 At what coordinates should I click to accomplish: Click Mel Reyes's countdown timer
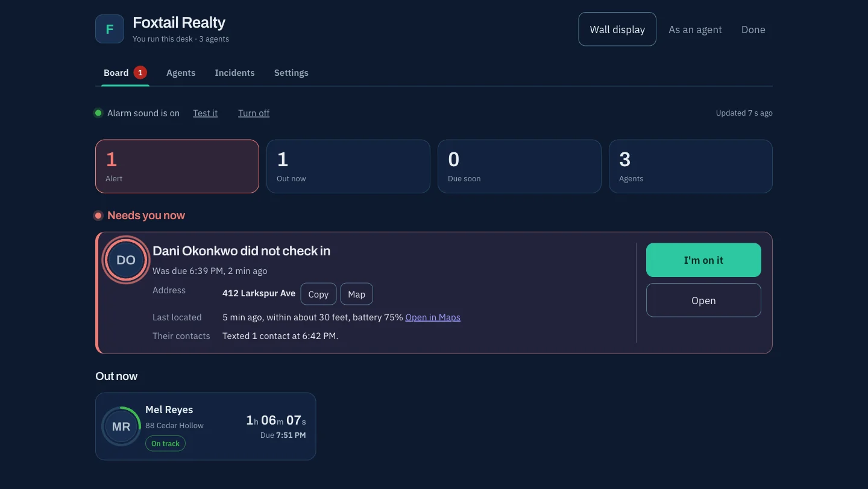pos(276,420)
